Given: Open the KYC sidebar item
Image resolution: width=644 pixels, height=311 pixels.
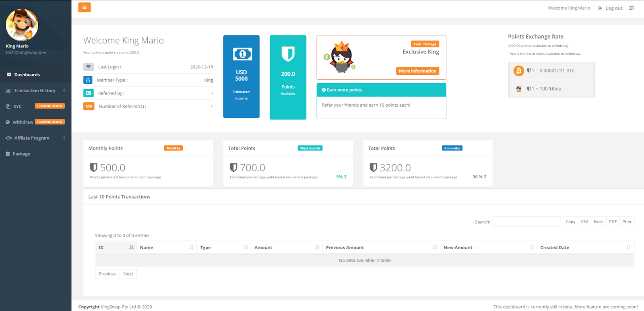Looking at the screenshot, I should pos(17,106).
